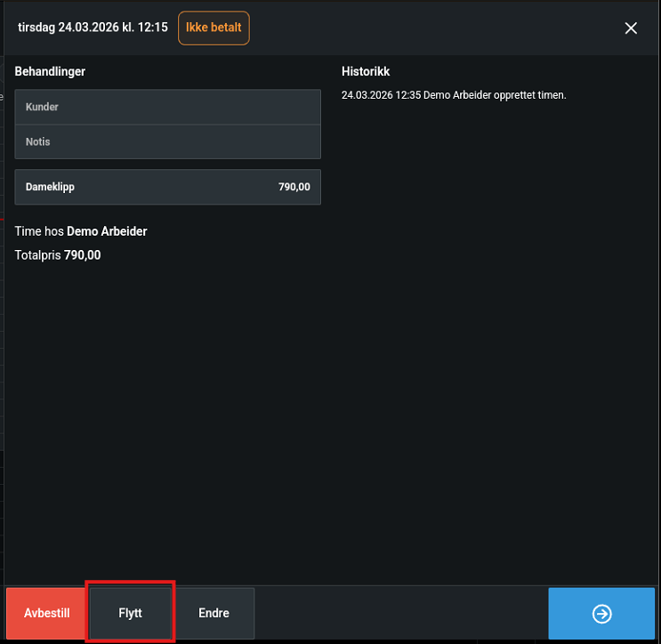The width and height of the screenshot is (661, 644).
Task: Close the appointment dialog with the X
Action: (631, 28)
